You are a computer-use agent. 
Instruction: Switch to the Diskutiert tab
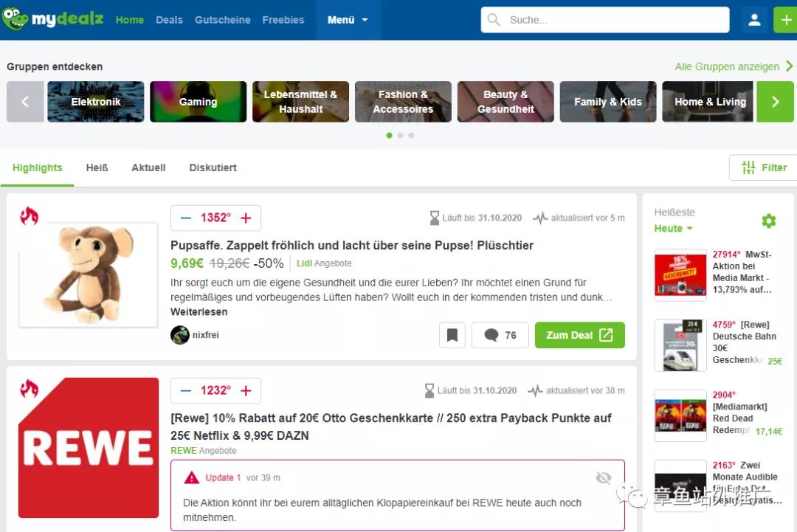[x=213, y=167]
